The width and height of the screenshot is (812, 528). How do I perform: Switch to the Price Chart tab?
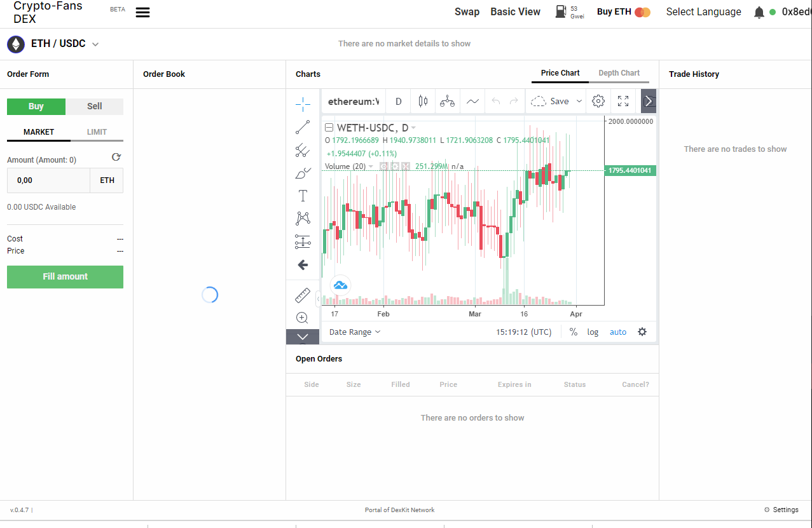pyautogui.click(x=560, y=73)
